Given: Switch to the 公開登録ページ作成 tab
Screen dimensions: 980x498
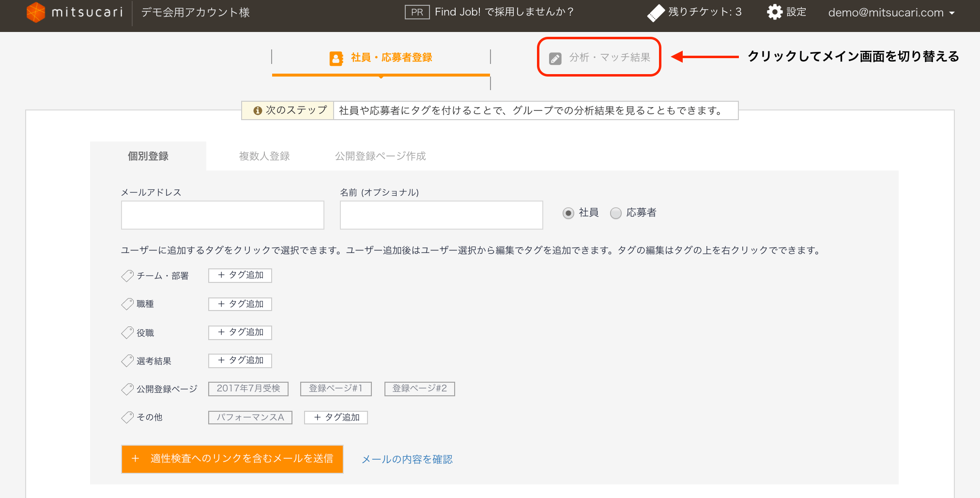Looking at the screenshot, I should click(x=380, y=156).
